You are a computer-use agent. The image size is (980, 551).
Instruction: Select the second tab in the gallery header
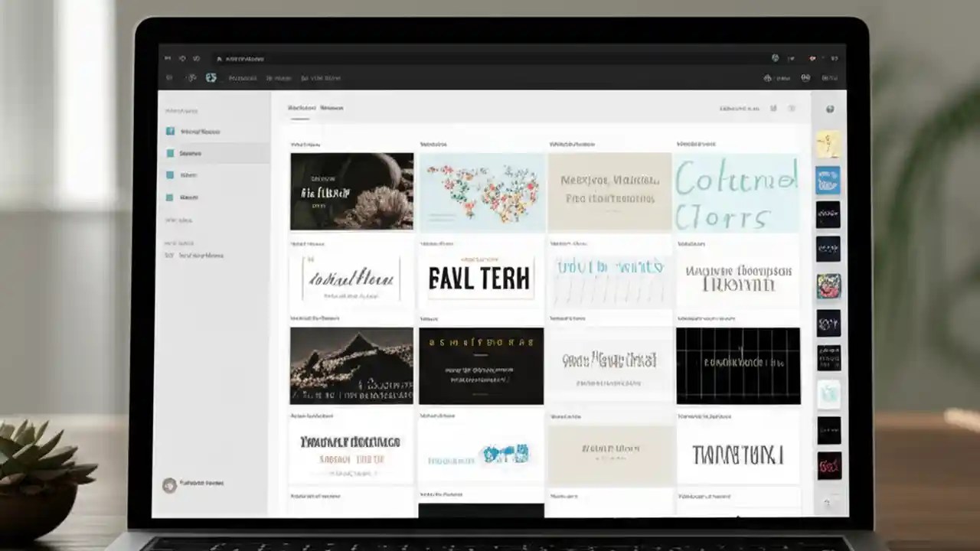332,108
